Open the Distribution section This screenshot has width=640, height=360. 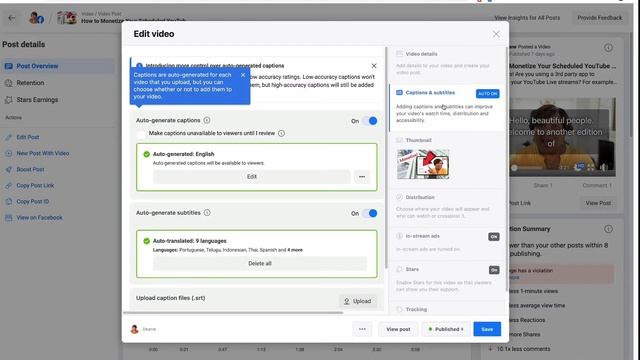tap(447, 206)
